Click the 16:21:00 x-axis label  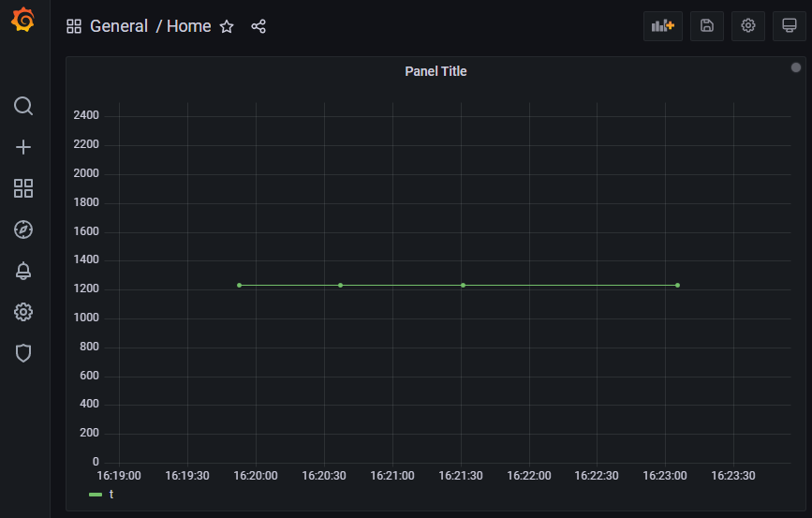click(392, 476)
